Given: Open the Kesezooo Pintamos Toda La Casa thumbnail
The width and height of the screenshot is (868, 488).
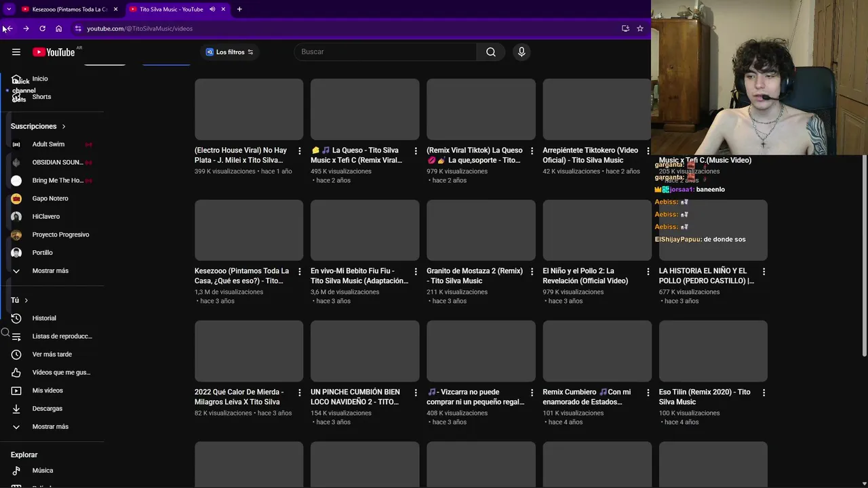Looking at the screenshot, I should (249, 230).
